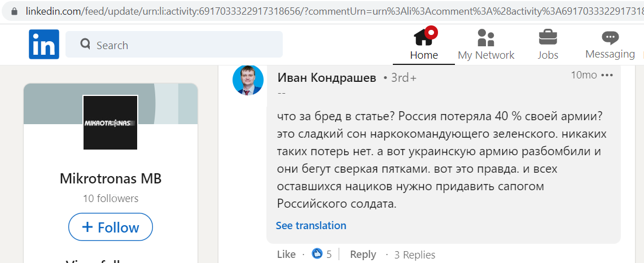Click the padlock icon in address bar
644x263 pixels.
[x=15, y=11]
